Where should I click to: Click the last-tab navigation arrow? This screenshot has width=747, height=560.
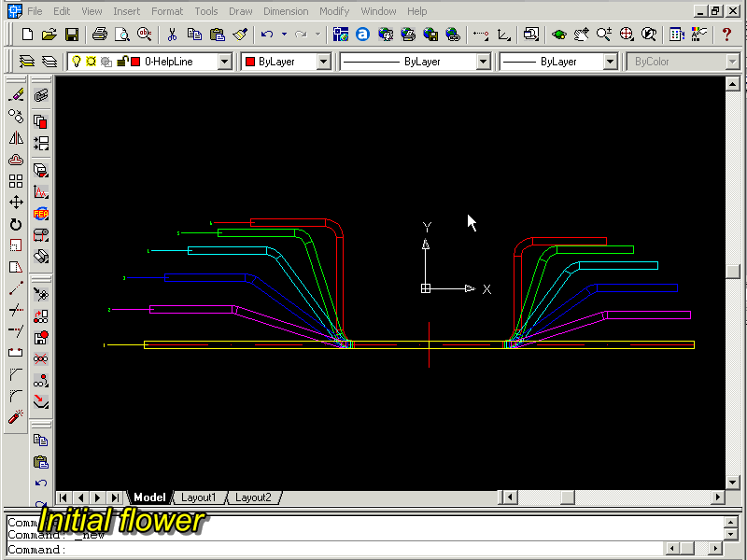[115, 497]
